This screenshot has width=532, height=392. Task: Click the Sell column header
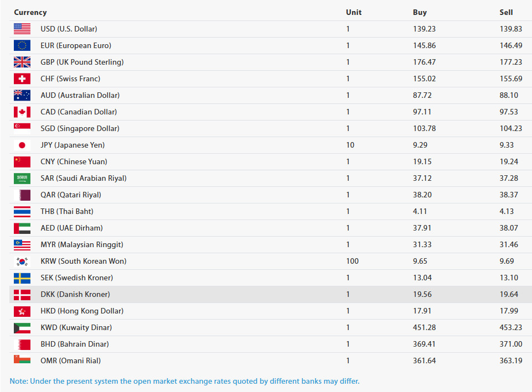pyautogui.click(x=506, y=12)
